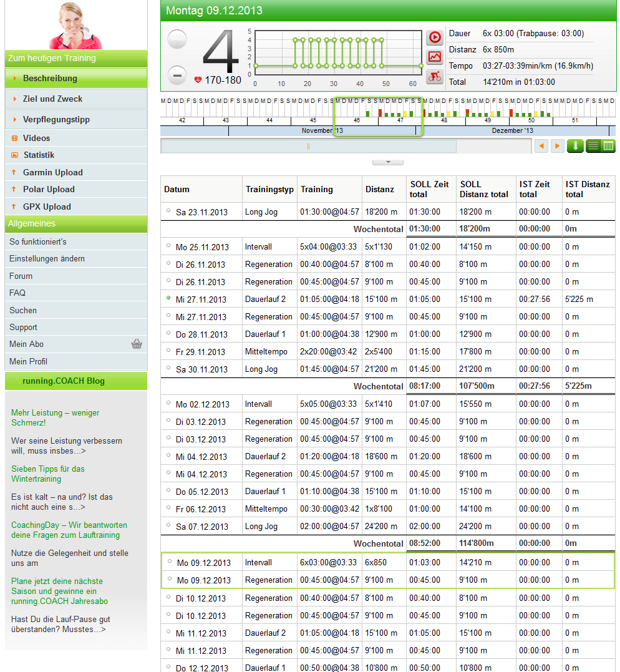This screenshot has height=672, width=620.
Task: Click the red play video icon
Action: tap(434, 37)
